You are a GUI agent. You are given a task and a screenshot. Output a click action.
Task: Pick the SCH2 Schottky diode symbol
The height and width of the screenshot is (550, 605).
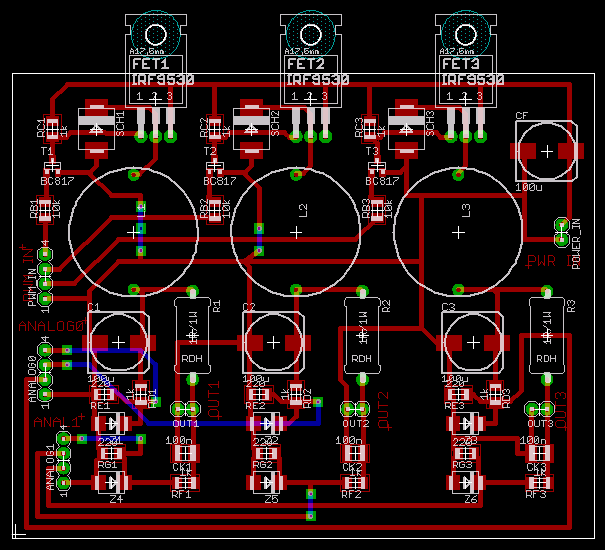click(251, 129)
